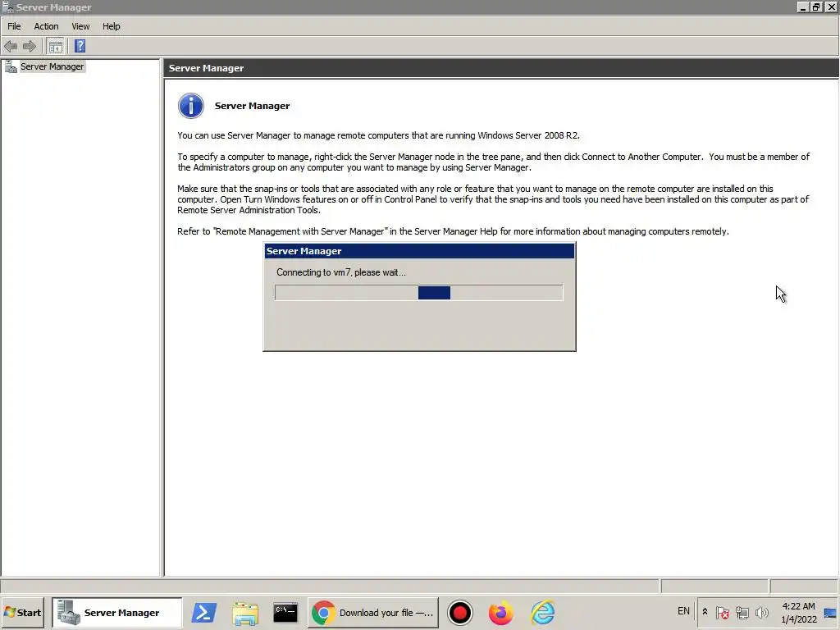Open the File menu
The image size is (840, 630).
coord(14,26)
